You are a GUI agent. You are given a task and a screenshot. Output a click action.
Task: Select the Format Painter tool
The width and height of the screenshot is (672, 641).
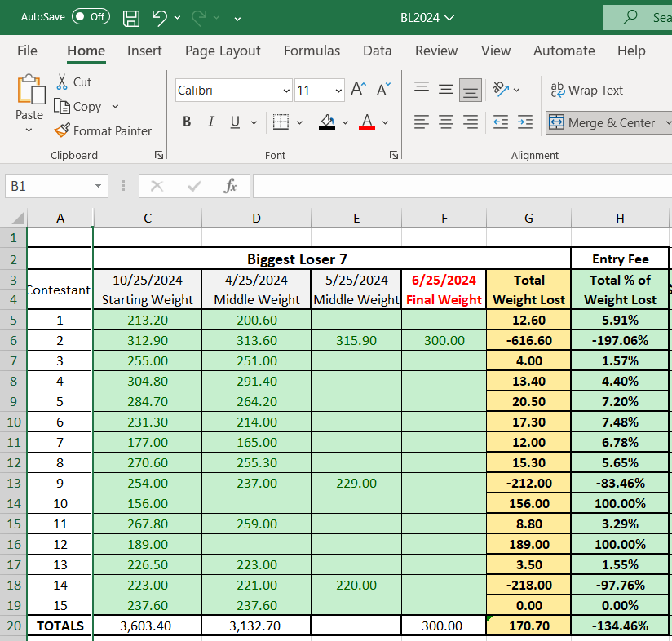pos(104,130)
